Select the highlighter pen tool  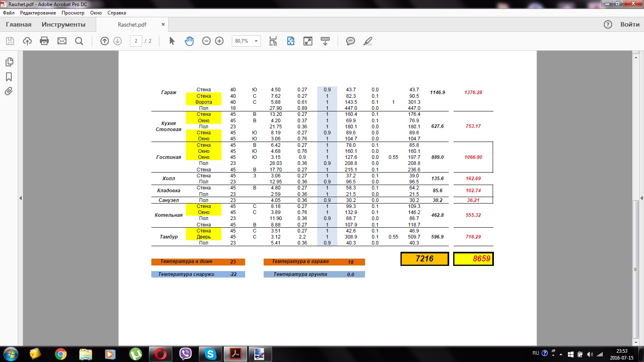[368, 41]
